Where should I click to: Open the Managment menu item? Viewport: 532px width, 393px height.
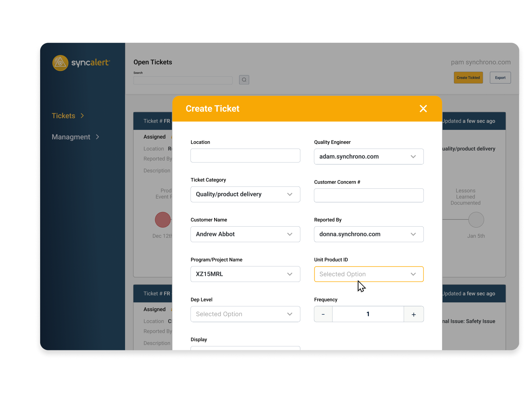click(x=71, y=137)
